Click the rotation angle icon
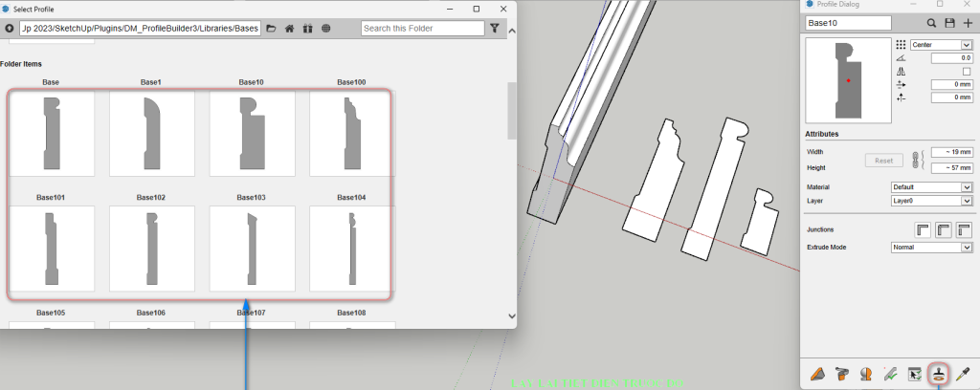 pos(901,58)
